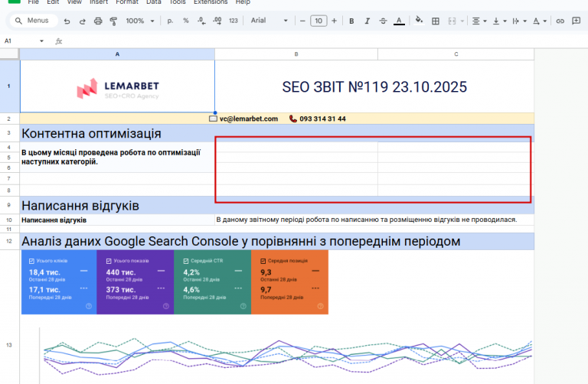
Task: Open the File menu
Action: click(34, 2)
